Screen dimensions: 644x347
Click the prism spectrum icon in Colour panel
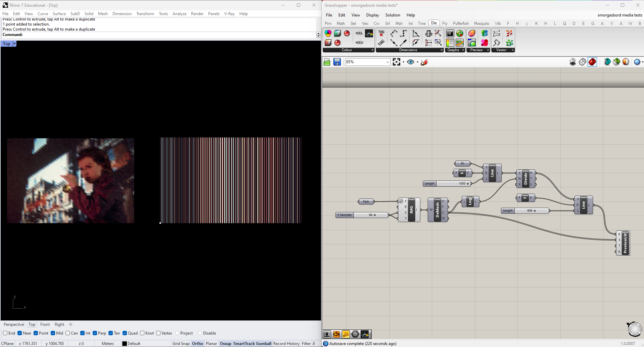[x=369, y=33]
